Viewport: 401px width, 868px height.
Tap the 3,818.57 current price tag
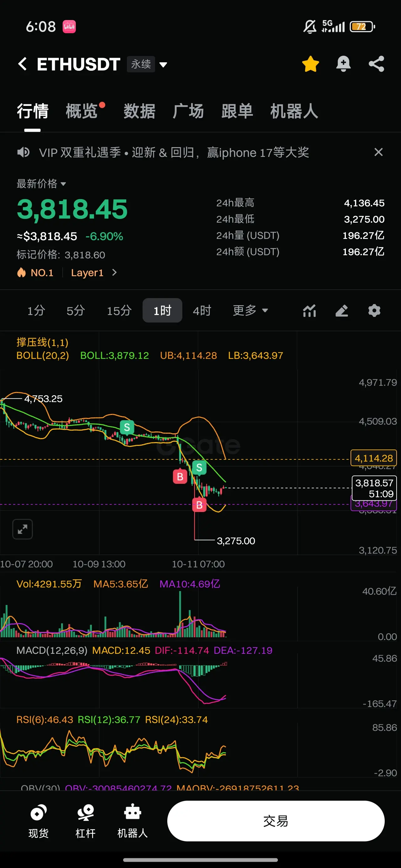coord(374,488)
